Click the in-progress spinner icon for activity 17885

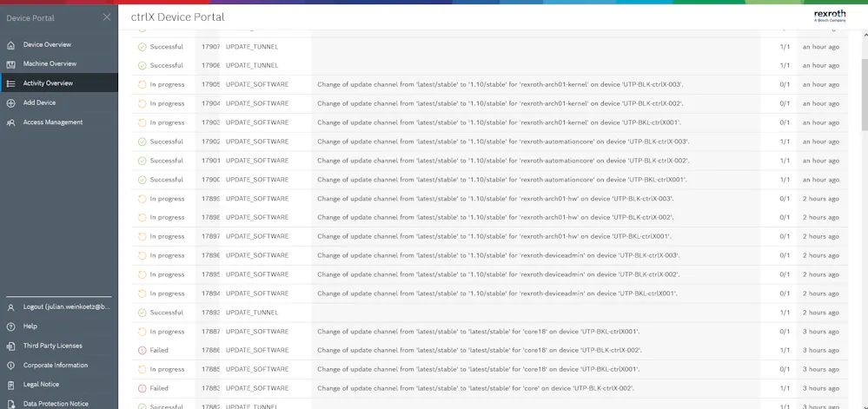click(142, 369)
